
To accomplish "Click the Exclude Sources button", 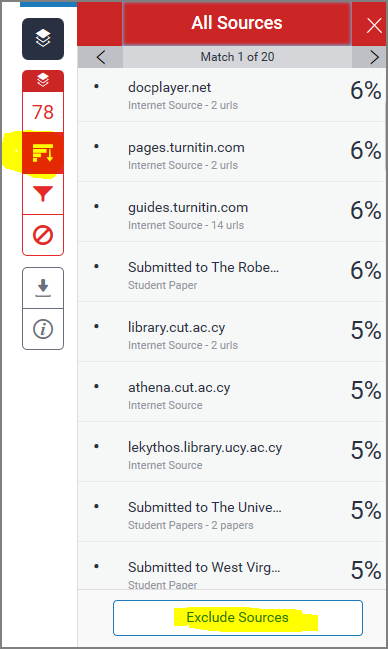I will coord(238,618).
